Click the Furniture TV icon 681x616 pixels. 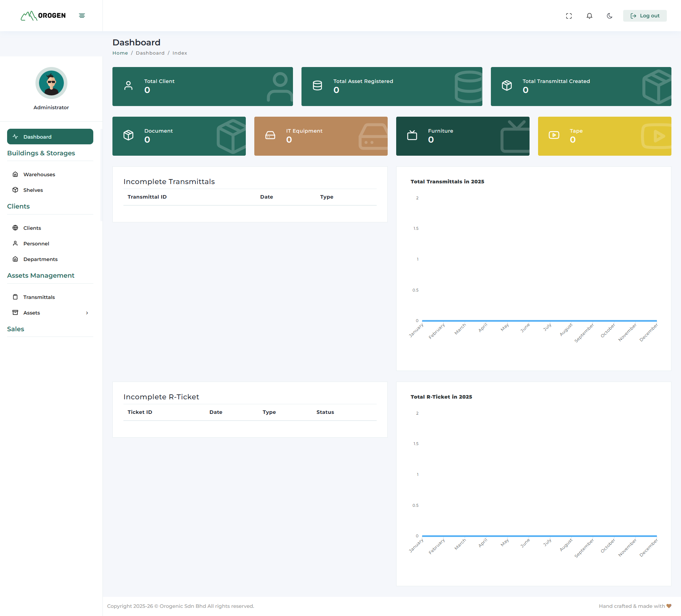(x=412, y=135)
